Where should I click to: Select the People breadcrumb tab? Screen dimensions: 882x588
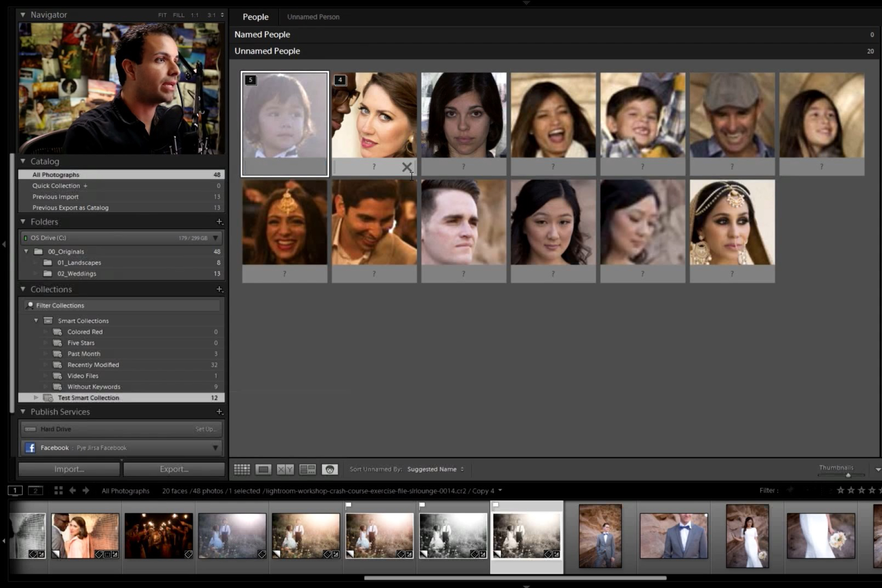[x=255, y=17]
